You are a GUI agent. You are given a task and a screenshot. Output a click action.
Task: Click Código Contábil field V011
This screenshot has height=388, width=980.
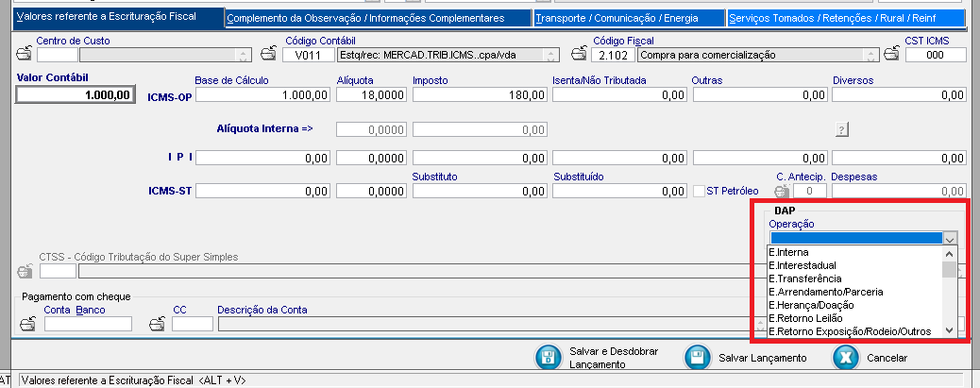point(309,55)
